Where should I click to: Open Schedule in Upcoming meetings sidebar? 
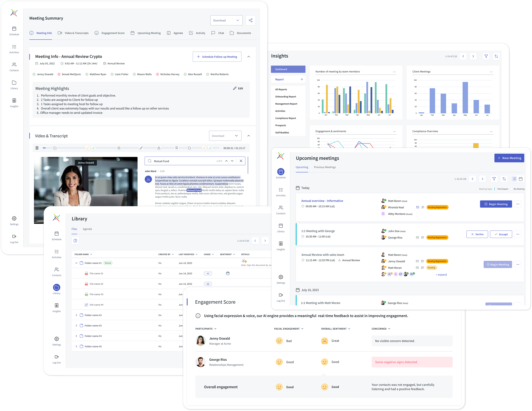(x=281, y=173)
